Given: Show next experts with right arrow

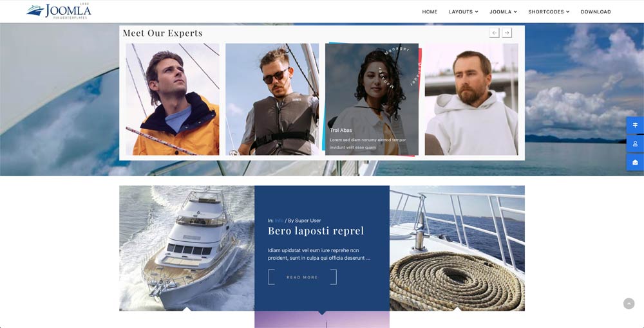Looking at the screenshot, I should coord(507,33).
